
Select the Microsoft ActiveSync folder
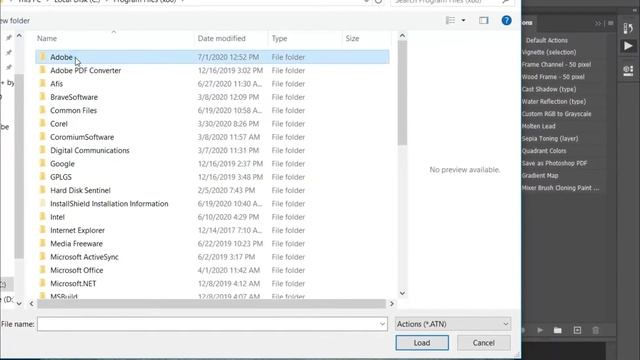coord(84,257)
